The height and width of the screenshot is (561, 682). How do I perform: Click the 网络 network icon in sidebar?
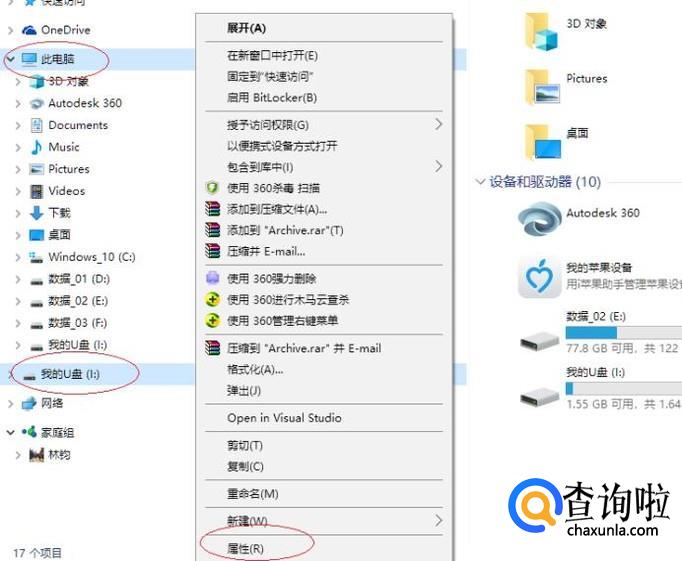click(29, 403)
